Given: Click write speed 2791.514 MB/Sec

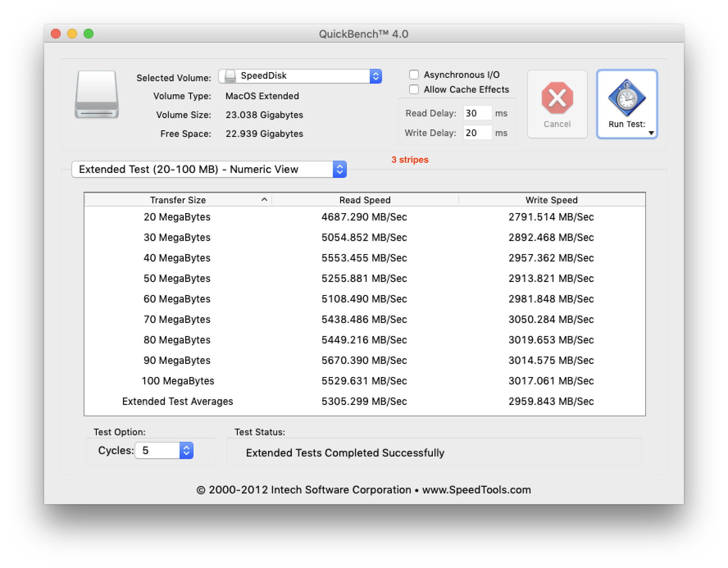Looking at the screenshot, I should point(551,217).
